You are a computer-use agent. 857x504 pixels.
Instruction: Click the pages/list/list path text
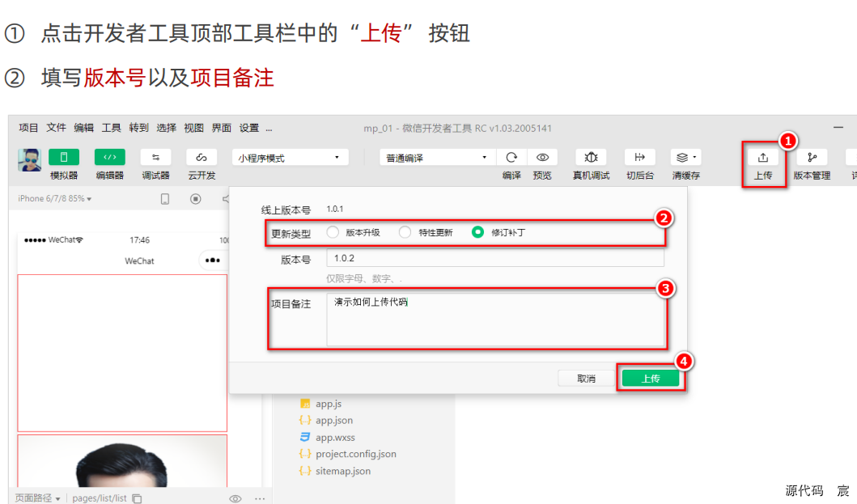pos(100,498)
